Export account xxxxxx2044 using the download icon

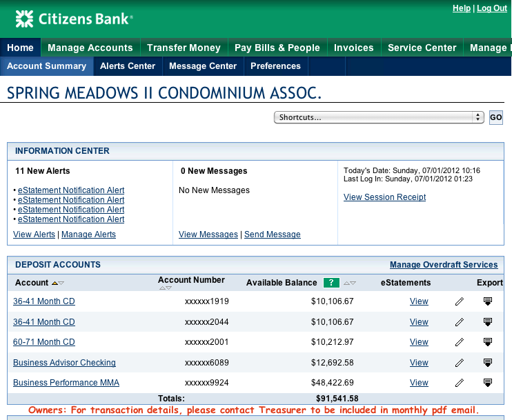click(x=488, y=322)
